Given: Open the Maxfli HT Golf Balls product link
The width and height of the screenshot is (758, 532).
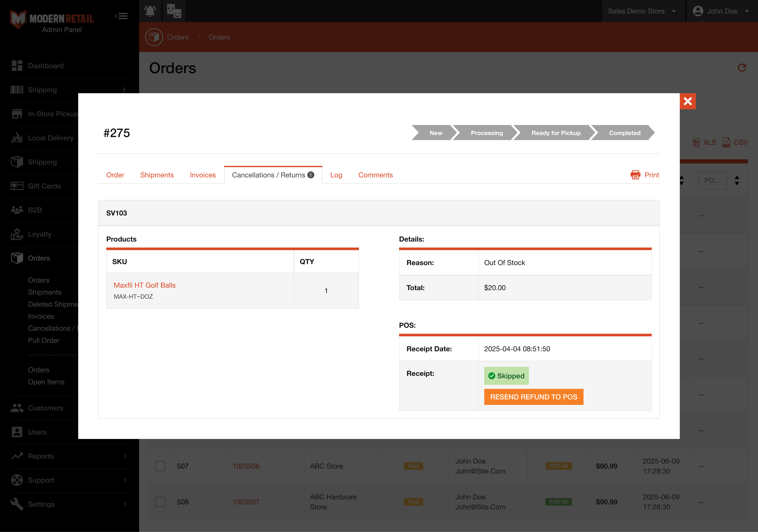Looking at the screenshot, I should pos(145,285).
